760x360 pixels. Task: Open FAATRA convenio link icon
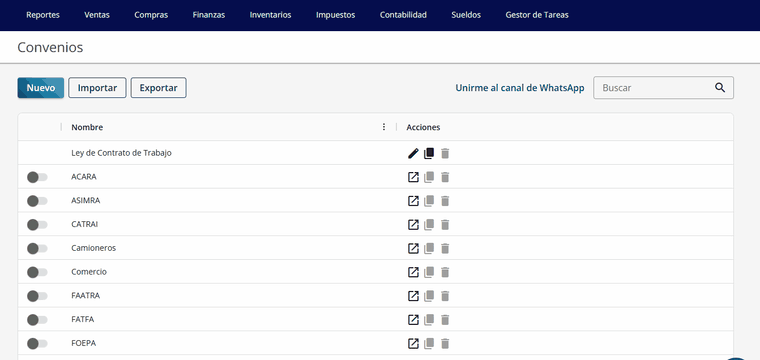coord(413,296)
